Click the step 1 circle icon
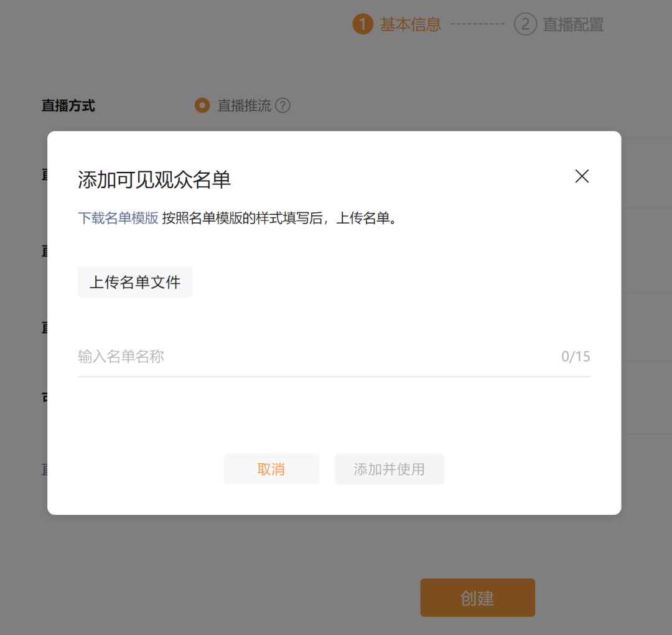 [363, 24]
